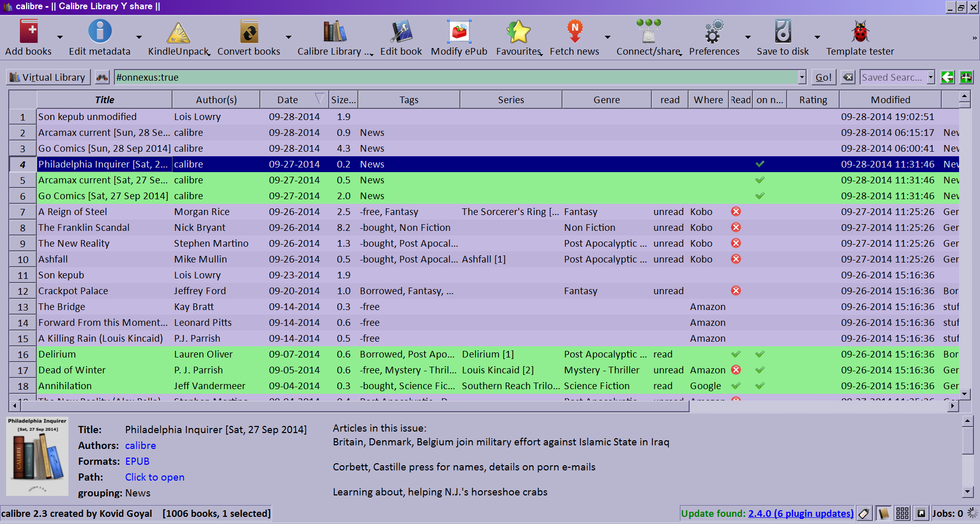Screen dimensions: 980x524
Task: Click the red X Read mark for Crackpot Palace
Action: tap(736, 291)
